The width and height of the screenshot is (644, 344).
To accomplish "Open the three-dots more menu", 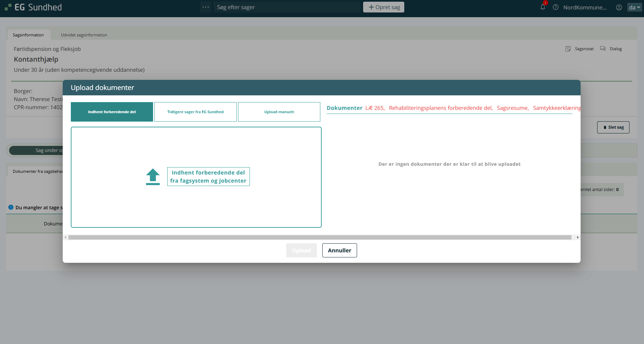I will pos(205,7).
